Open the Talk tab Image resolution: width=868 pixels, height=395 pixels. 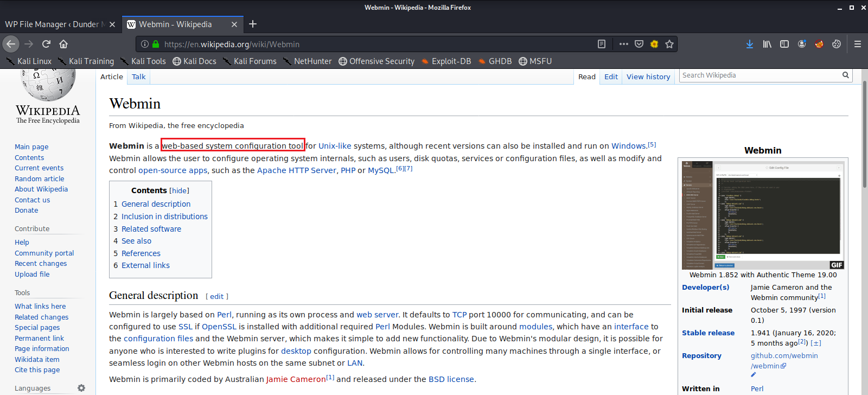[138, 77]
